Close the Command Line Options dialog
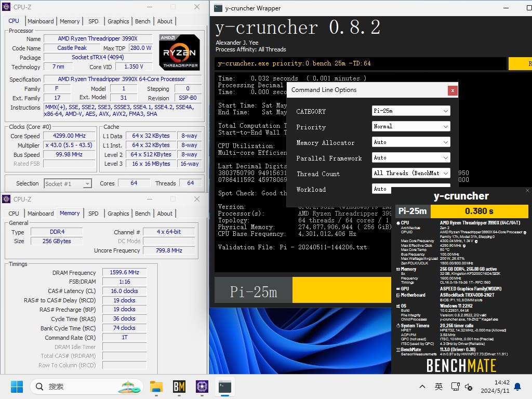This screenshot has width=532, height=399. pyautogui.click(x=453, y=90)
